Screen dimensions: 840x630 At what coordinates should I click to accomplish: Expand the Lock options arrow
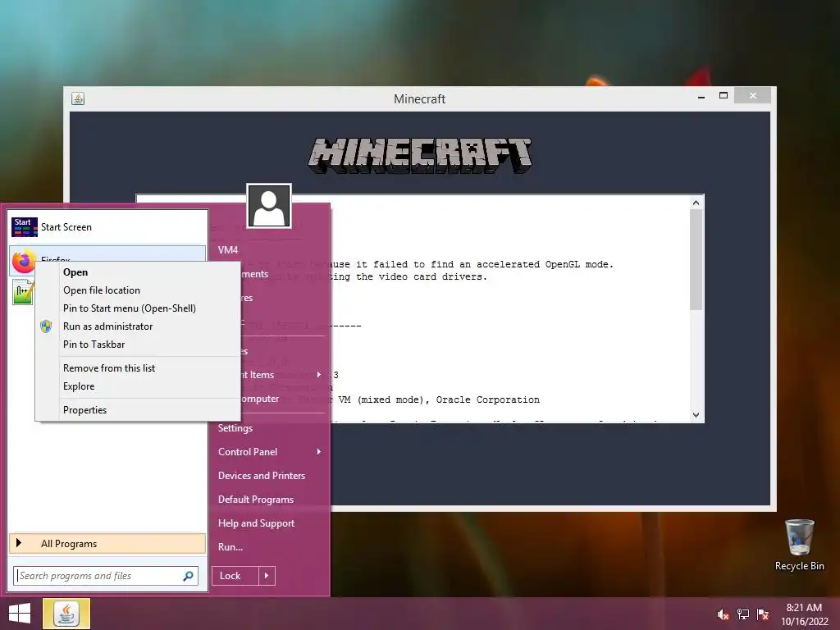tap(267, 576)
